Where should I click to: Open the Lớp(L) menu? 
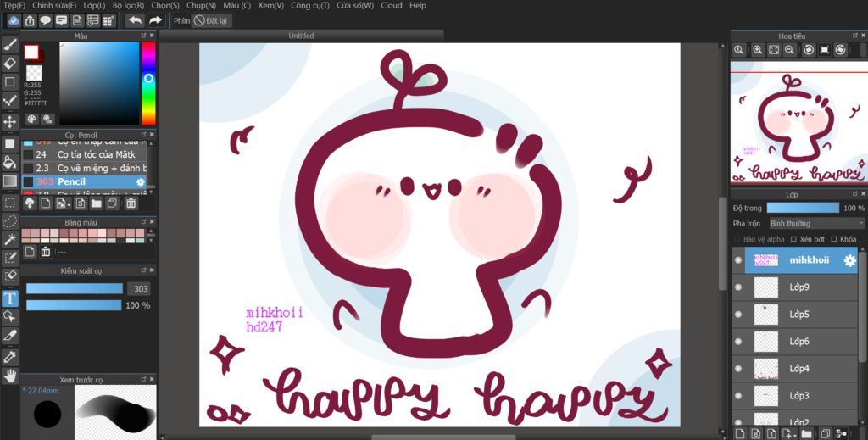pyautogui.click(x=94, y=5)
